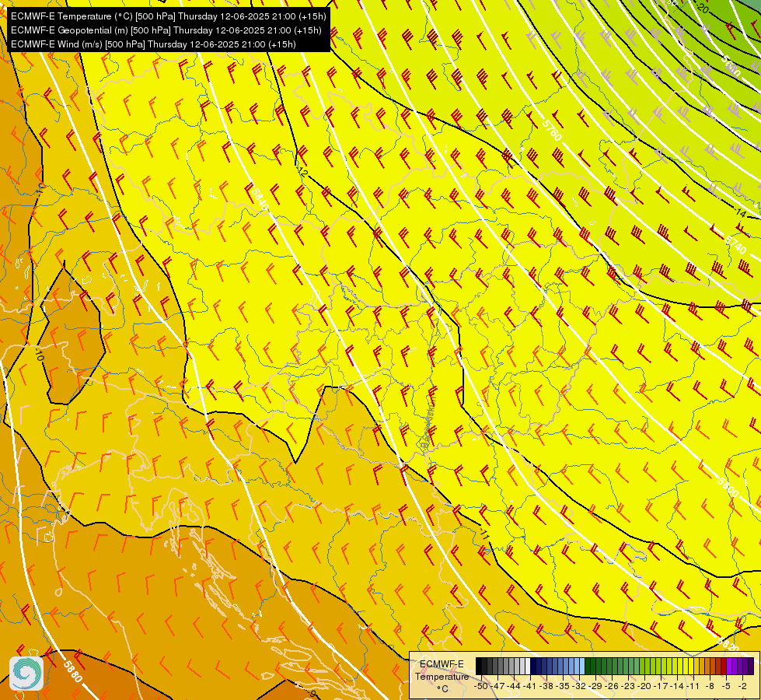Click the -8 tick label in the legend
Screen dimensions: 761x700
click(x=710, y=686)
